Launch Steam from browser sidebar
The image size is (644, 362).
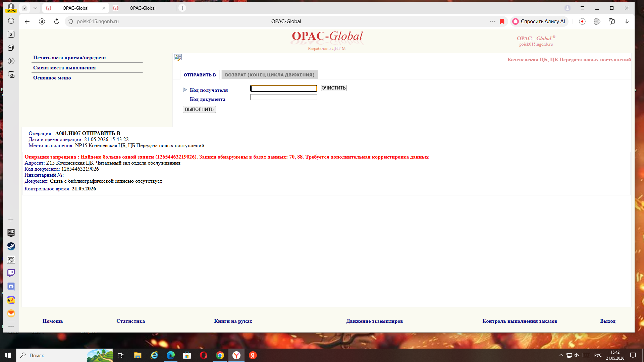[x=11, y=246]
